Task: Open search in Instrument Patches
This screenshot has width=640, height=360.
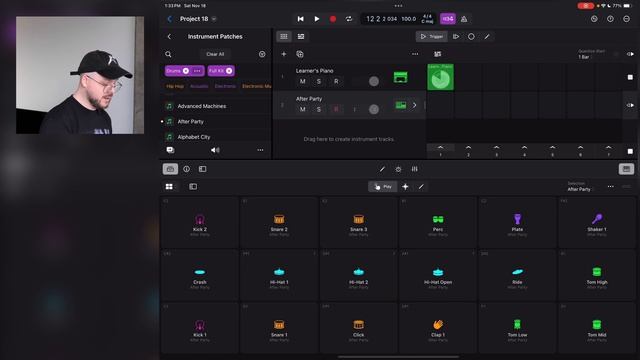Action: point(168,54)
